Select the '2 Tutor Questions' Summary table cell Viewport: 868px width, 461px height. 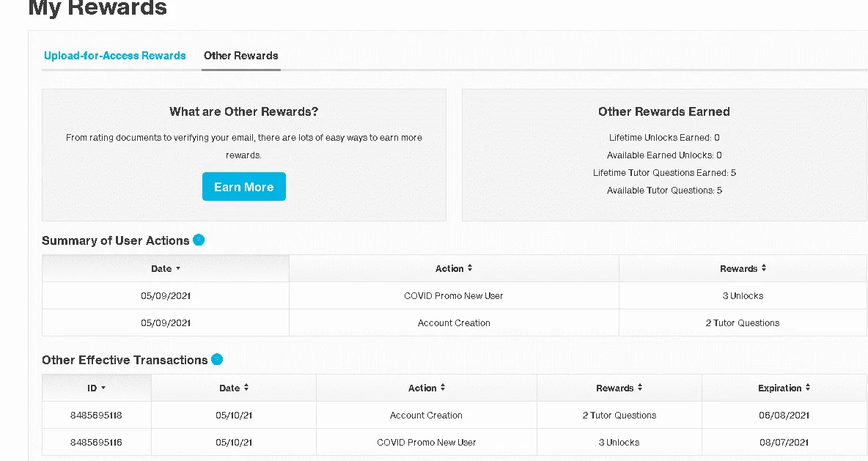coord(743,322)
